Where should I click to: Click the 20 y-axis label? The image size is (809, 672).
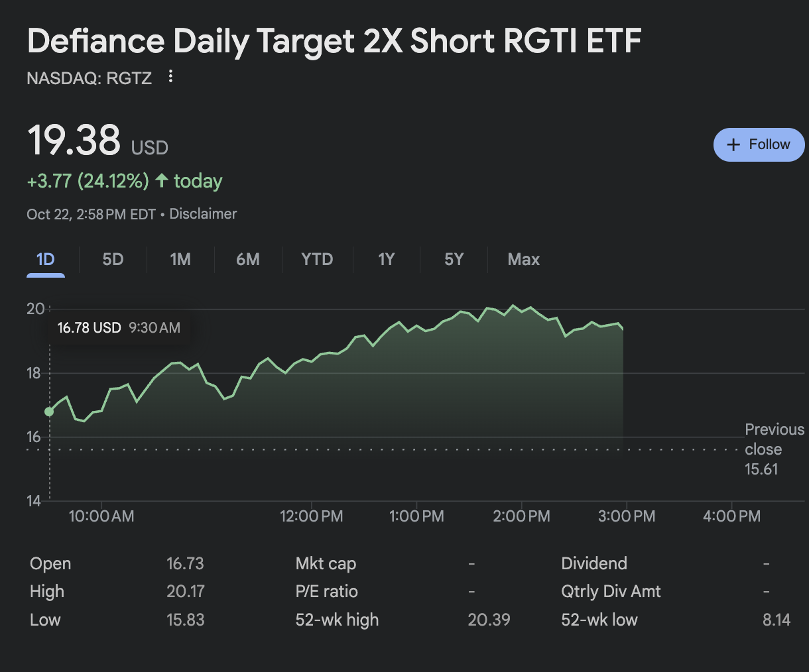(x=36, y=309)
